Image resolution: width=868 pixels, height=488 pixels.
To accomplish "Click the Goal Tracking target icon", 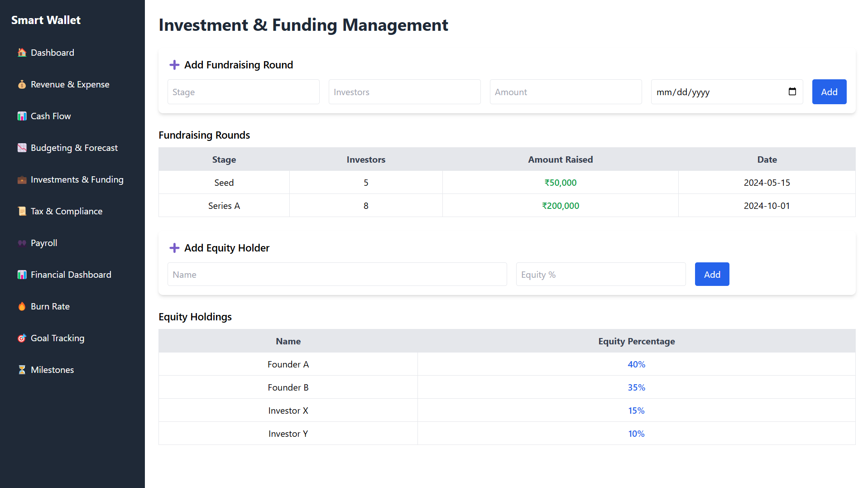I will [x=22, y=338].
